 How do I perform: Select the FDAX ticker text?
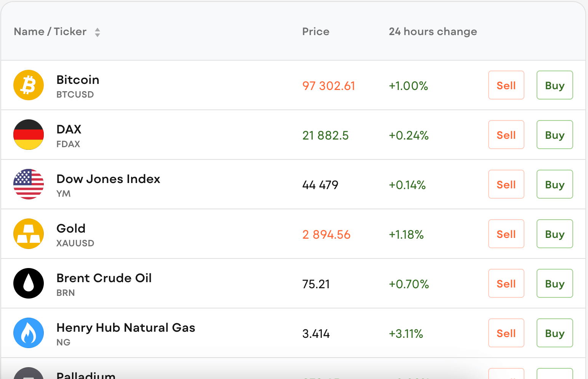tap(68, 144)
